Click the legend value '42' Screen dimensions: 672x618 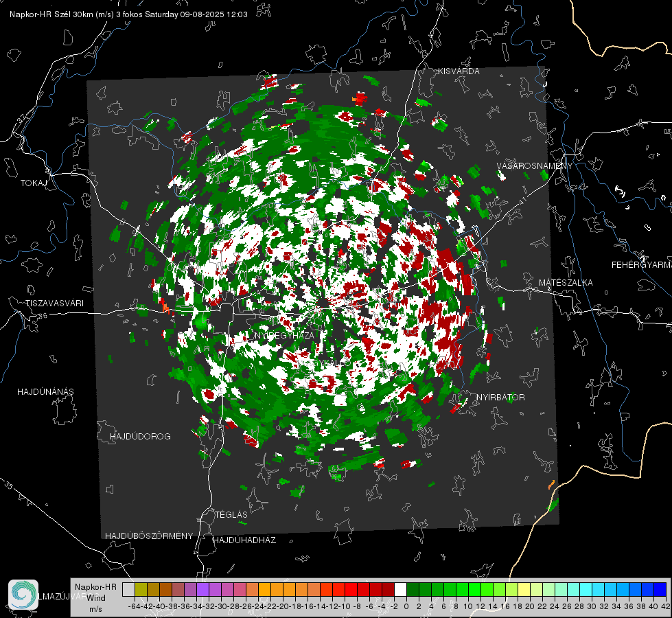click(x=665, y=606)
